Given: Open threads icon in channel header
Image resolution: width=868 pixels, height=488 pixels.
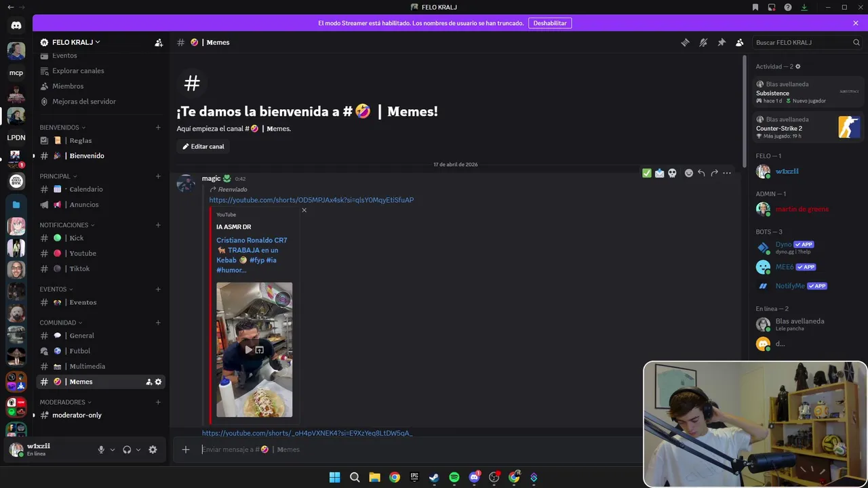Looking at the screenshot, I should pyautogui.click(x=685, y=42).
